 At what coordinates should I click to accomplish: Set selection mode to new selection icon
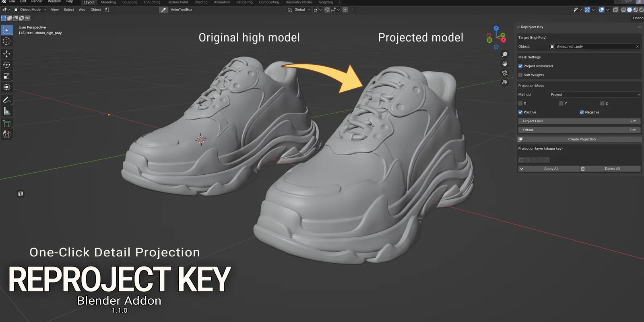coord(4,18)
